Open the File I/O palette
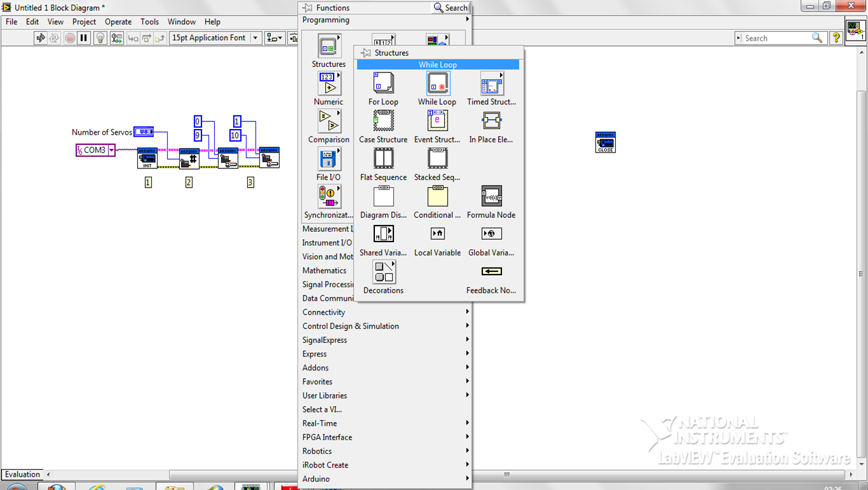The height and width of the screenshot is (490, 868). (328, 159)
